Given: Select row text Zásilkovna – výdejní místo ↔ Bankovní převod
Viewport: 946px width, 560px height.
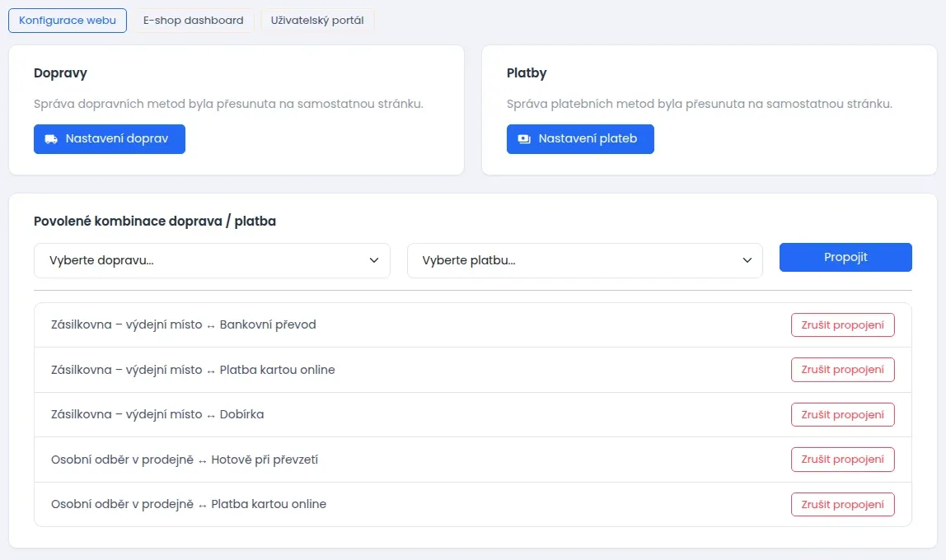Looking at the screenshot, I should pos(184,324).
